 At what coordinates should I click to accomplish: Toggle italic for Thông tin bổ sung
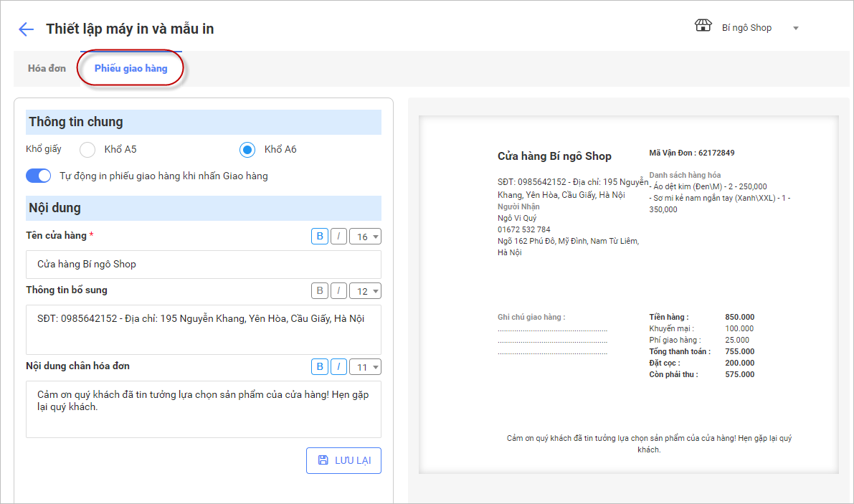point(338,291)
